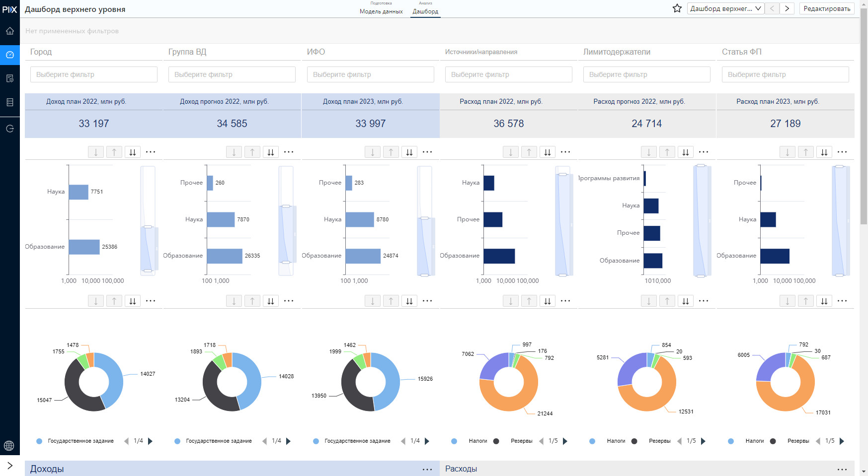Go to next legend page of the first donut
The width and height of the screenshot is (868, 476).
coord(151,441)
